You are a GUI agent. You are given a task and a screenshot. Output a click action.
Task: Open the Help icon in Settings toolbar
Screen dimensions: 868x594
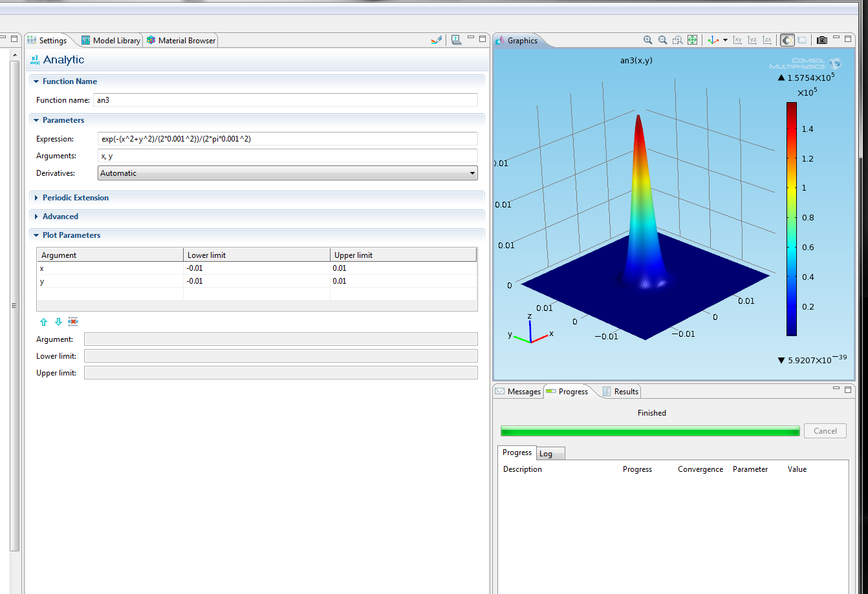click(x=456, y=40)
